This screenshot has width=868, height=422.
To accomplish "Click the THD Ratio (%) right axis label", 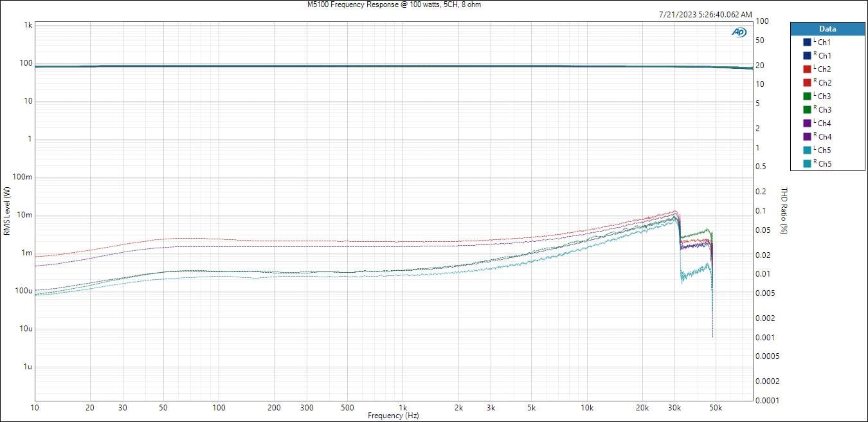I will [x=784, y=210].
